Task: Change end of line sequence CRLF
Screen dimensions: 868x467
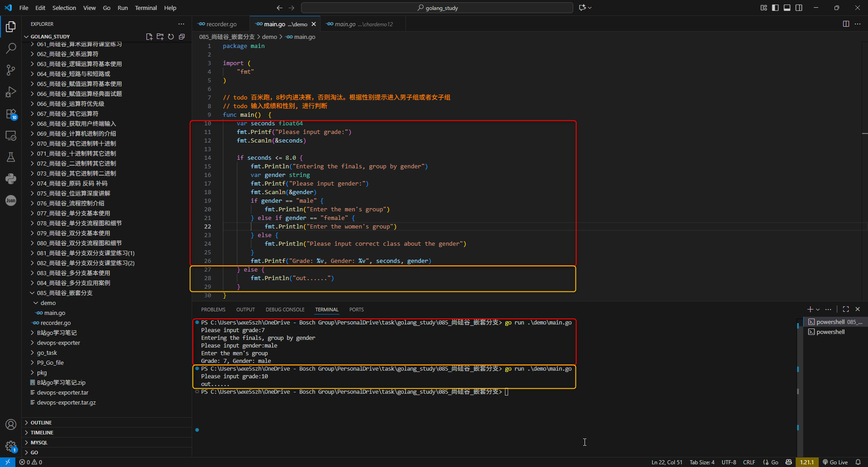Action: [749, 462]
